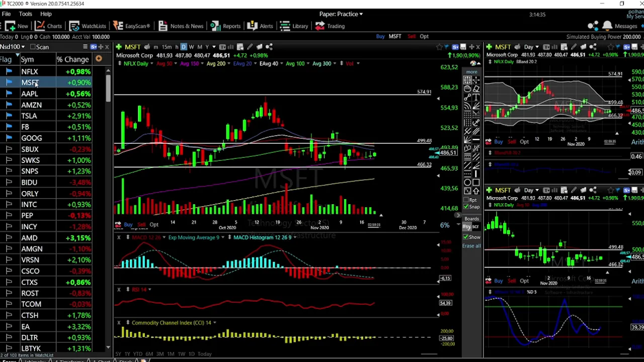
Task: Toggle the flag for INTC row
Action: point(9,204)
